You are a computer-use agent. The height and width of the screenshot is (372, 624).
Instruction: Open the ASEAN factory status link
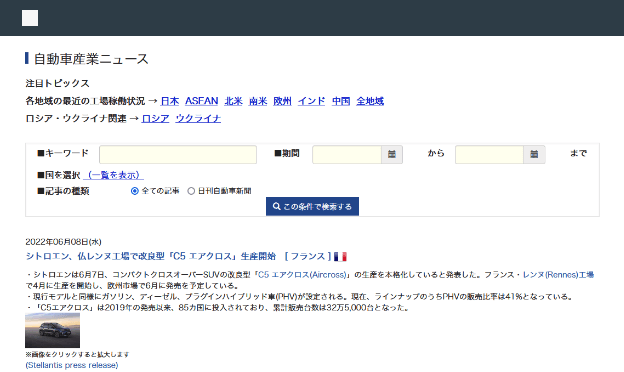point(202,101)
